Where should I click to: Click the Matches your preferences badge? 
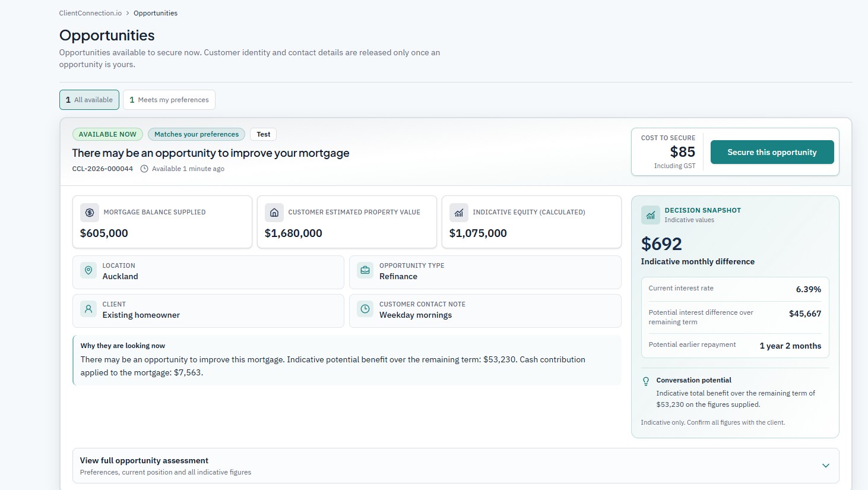tap(197, 134)
